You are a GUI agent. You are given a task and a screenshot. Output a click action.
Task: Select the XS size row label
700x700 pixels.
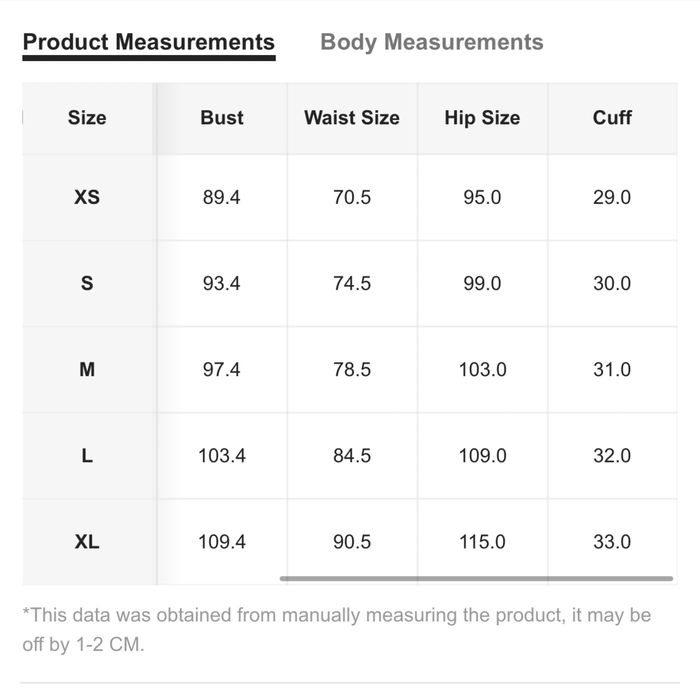click(x=87, y=197)
